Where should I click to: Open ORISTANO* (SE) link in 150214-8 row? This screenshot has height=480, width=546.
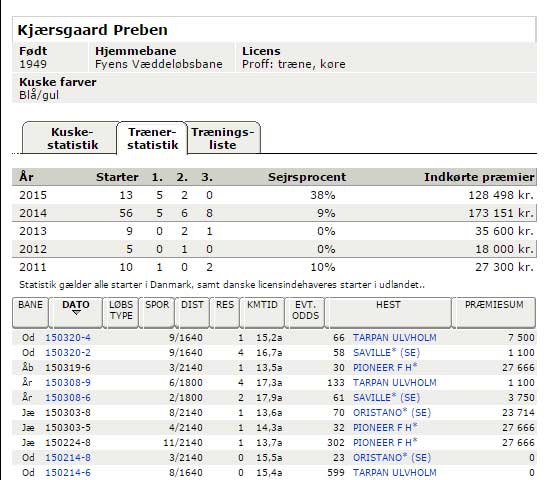pyautogui.click(x=392, y=457)
